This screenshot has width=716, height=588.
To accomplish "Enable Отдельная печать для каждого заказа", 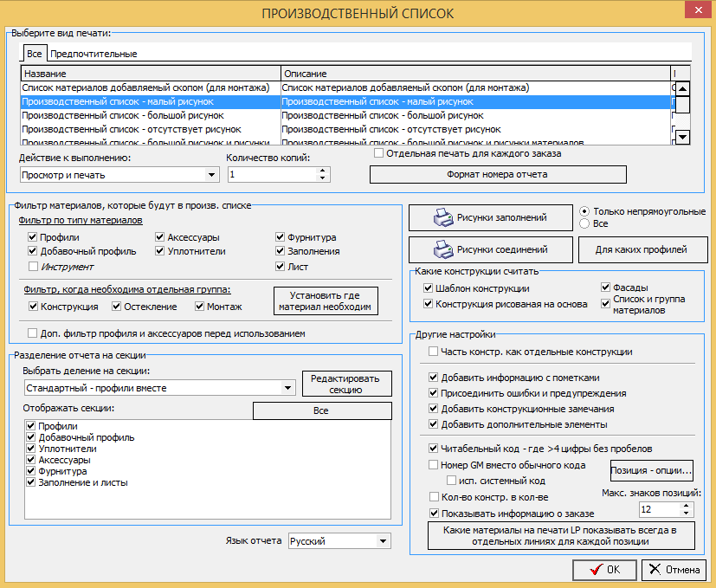I will (378, 153).
